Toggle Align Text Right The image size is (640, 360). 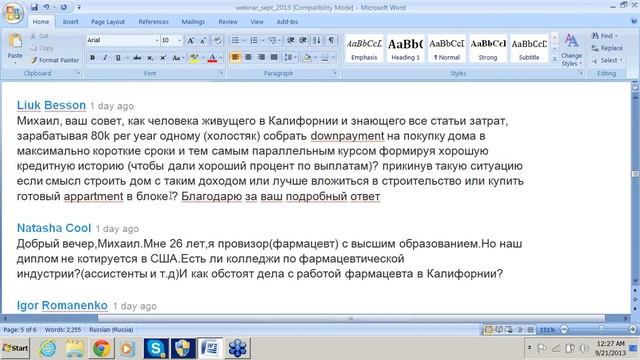pyautogui.click(x=261, y=58)
